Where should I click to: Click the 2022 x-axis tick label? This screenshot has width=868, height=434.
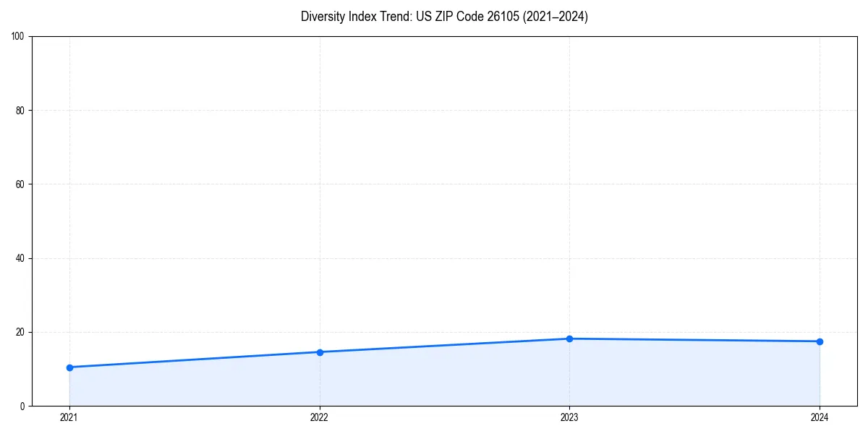point(319,417)
